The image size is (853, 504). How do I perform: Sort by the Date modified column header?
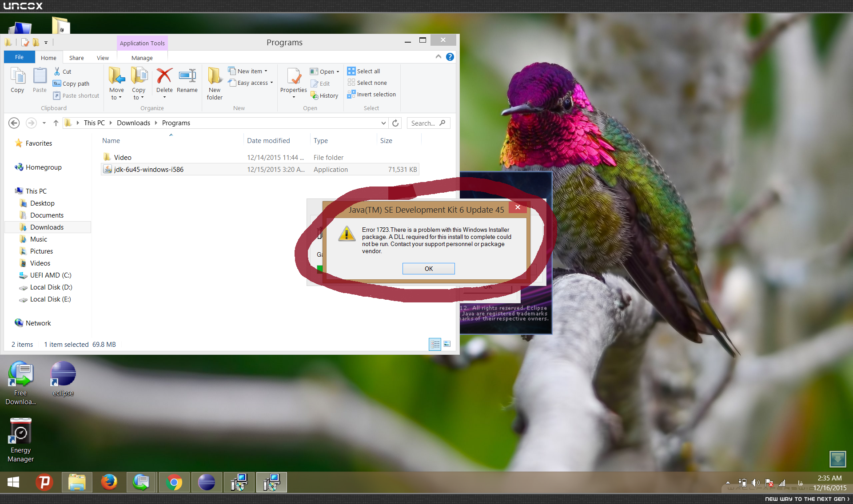point(268,141)
